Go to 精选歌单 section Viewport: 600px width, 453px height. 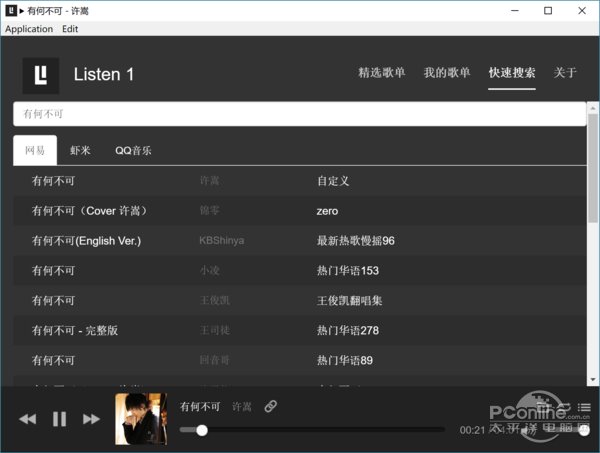(382, 73)
